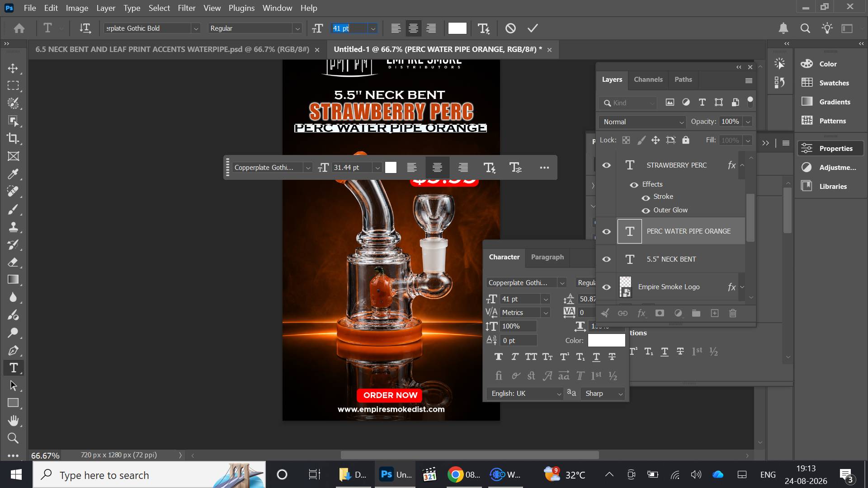Click the Character panel text color swatch
The width and height of the screenshot is (868, 488).
coord(606,340)
